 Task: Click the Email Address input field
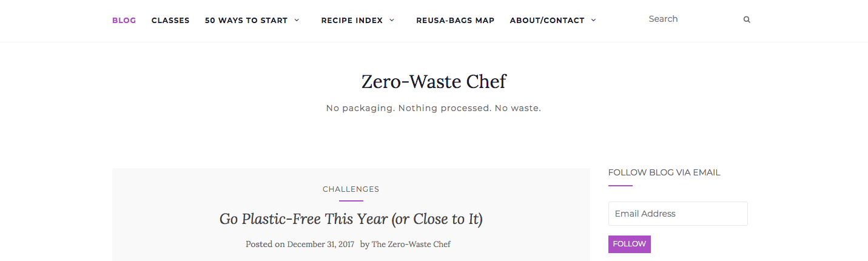[678, 214]
